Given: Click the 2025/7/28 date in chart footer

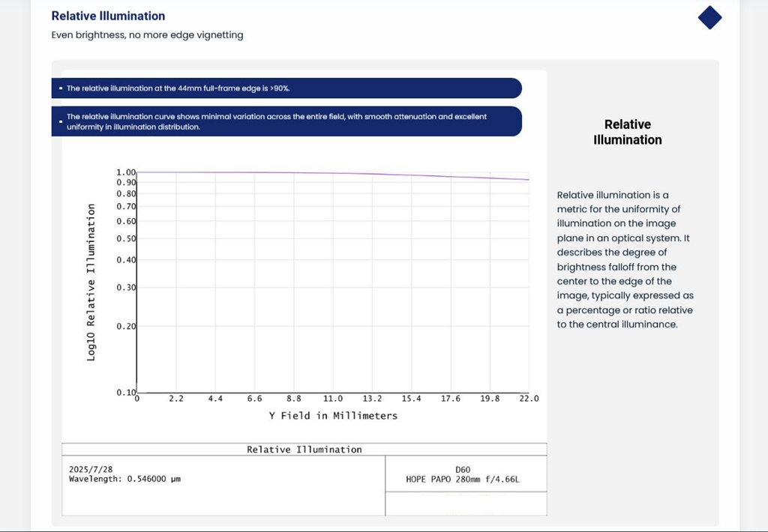Looking at the screenshot, I should pyautogui.click(x=91, y=469).
